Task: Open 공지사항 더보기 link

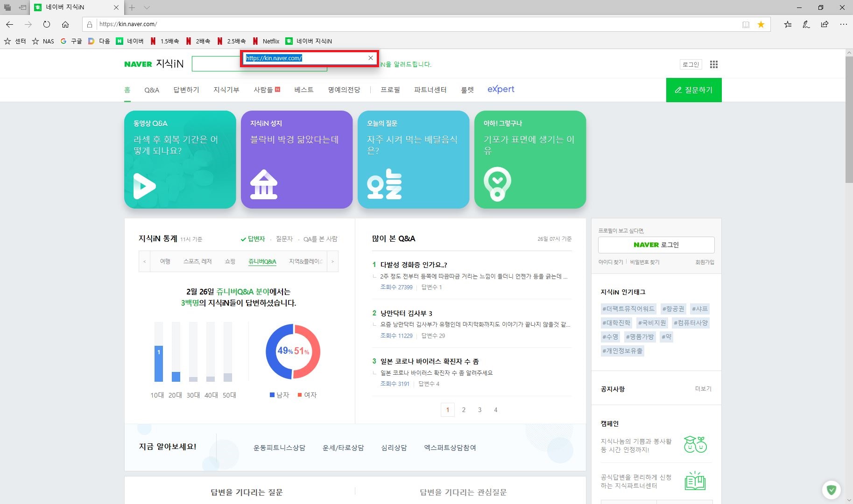Action: 703,389
